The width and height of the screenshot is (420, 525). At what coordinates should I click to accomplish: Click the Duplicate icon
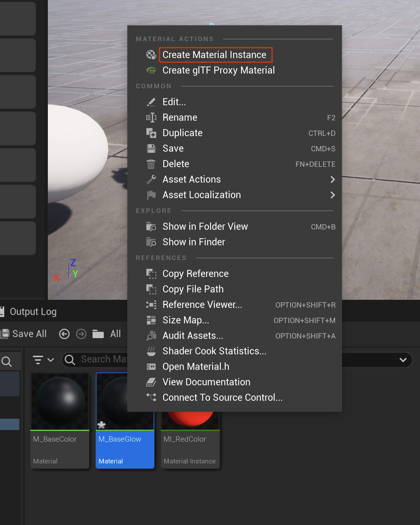coord(151,133)
